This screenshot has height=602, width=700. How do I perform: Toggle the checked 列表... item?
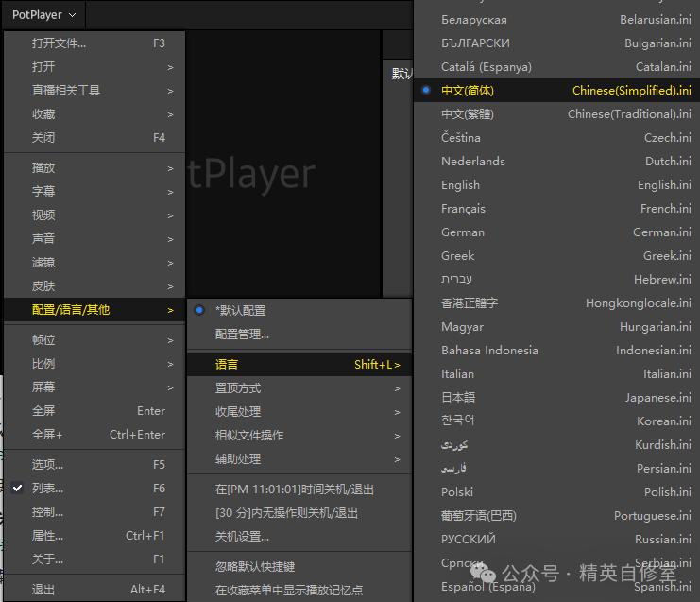coord(47,489)
